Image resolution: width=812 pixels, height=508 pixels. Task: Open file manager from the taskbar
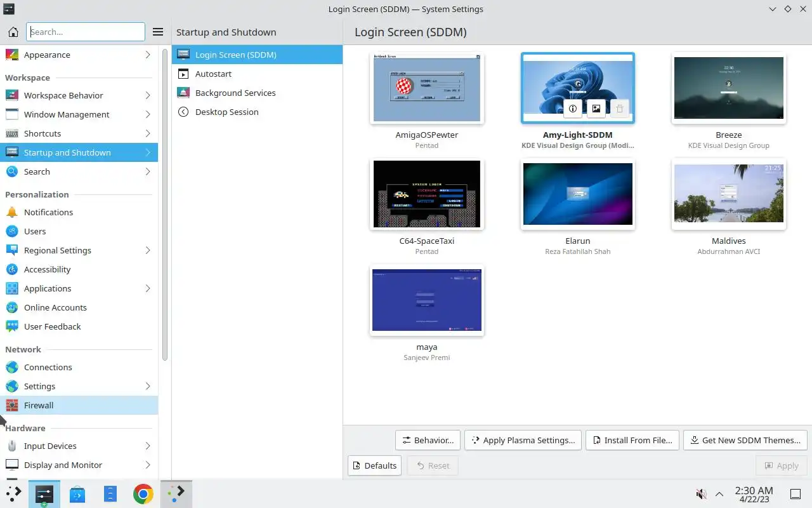pyautogui.click(x=110, y=493)
